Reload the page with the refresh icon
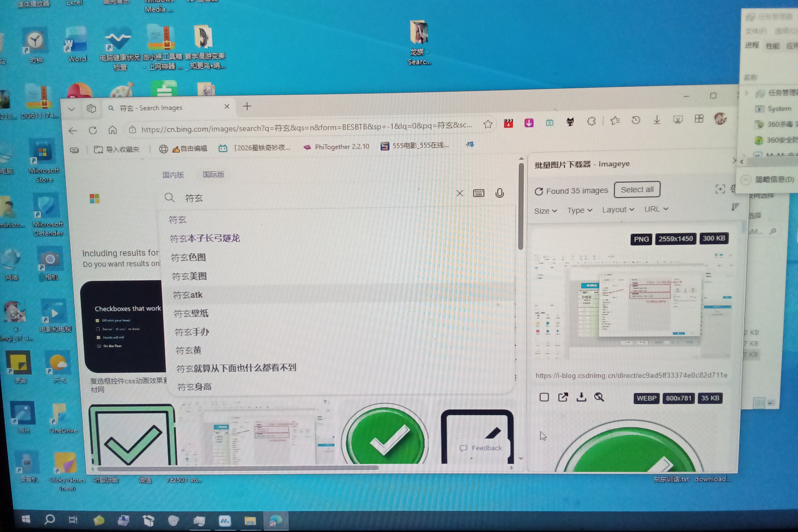Image resolution: width=798 pixels, height=532 pixels. click(93, 131)
